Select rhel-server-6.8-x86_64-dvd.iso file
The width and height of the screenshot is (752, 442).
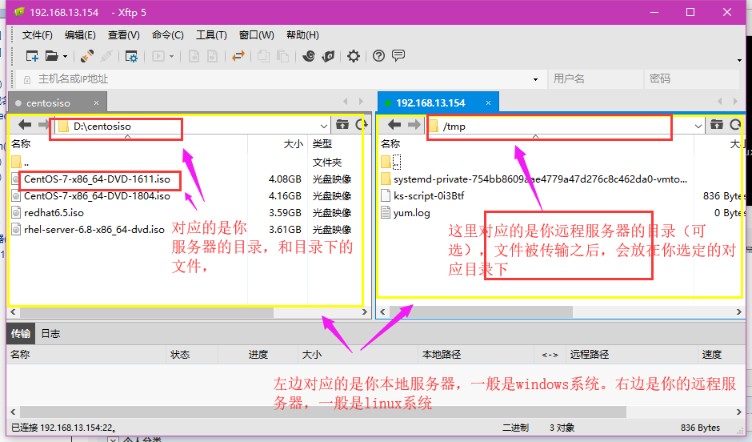click(x=94, y=230)
